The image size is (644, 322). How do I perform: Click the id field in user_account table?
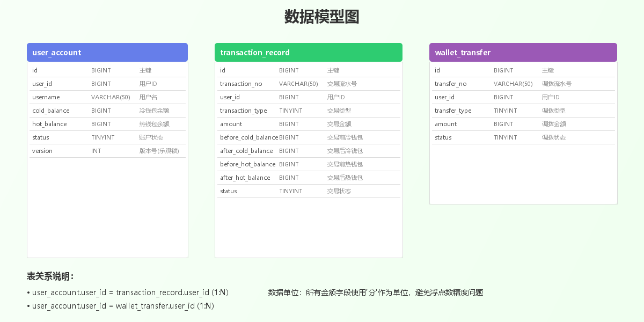click(x=35, y=70)
